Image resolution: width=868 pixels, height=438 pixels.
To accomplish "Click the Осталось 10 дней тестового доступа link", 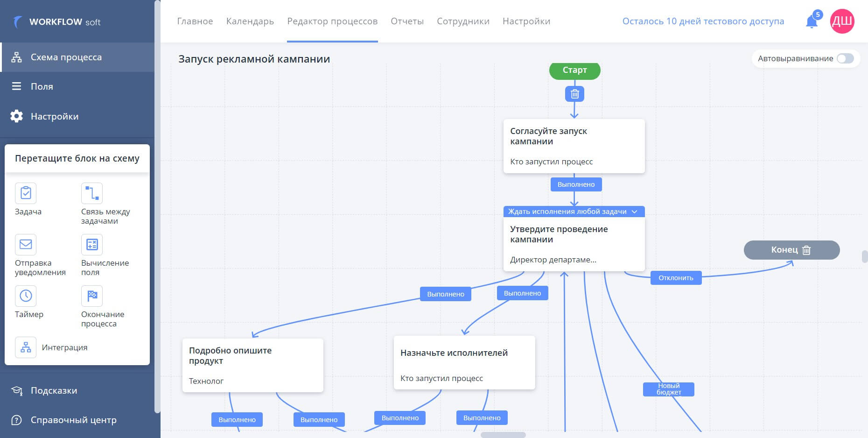I will click(703, 21).
